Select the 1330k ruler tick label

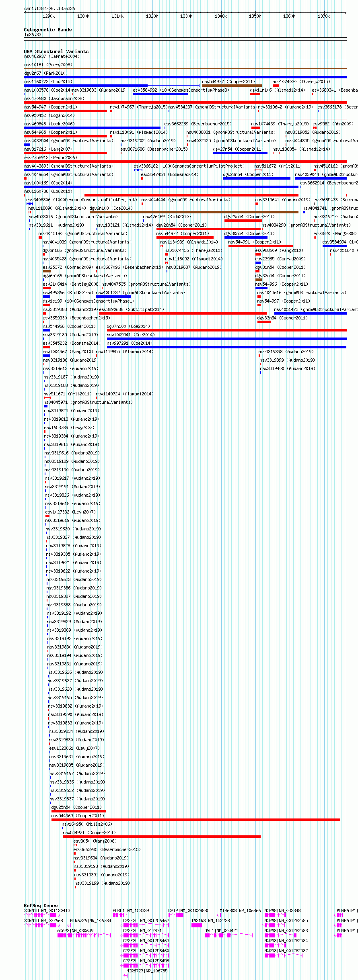click(x=186, y=16)
